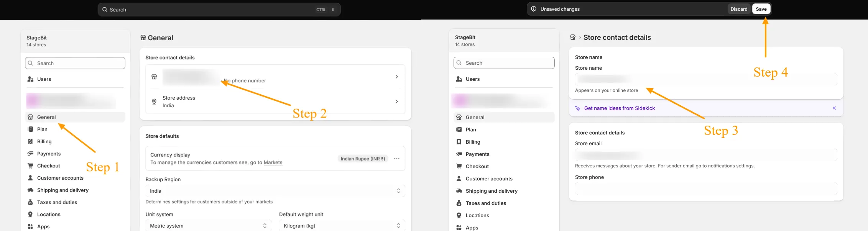Click Customer accounts icon in General page sidebar
868x231 pixels.
click(30, 178)
